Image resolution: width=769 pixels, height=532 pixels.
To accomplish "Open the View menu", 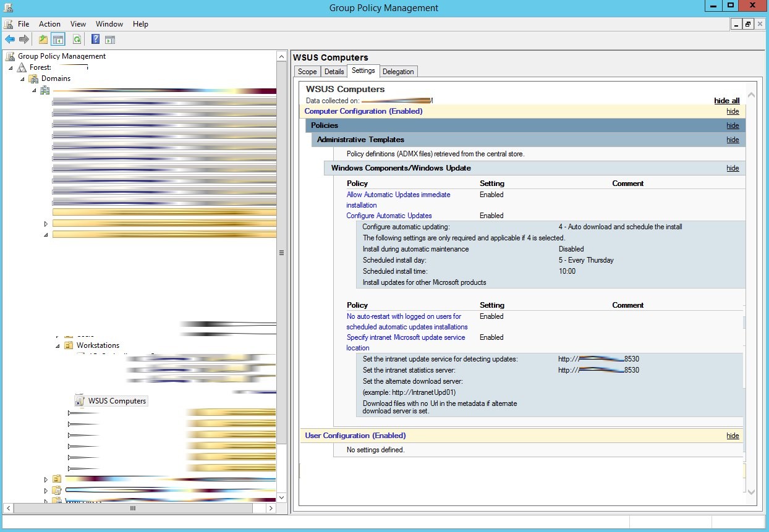I will (78, 24).
